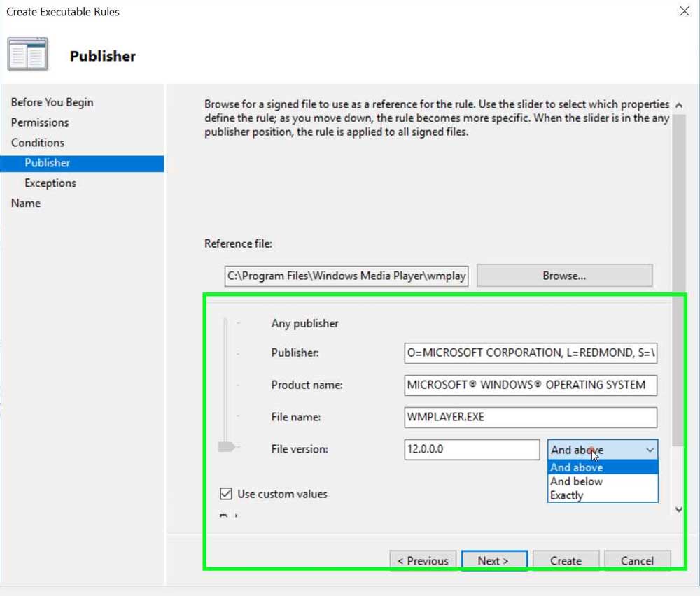Screen dimensions: 700x596
Task: Switch to the Name step
Action: tap(26, 204)
